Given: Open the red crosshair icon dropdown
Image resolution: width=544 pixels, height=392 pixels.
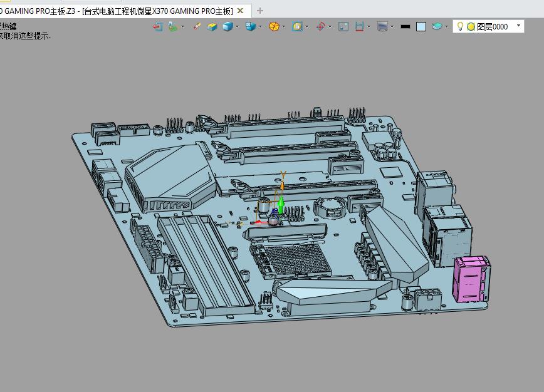Looking at the screenshot, I should [x=330, y=27].
